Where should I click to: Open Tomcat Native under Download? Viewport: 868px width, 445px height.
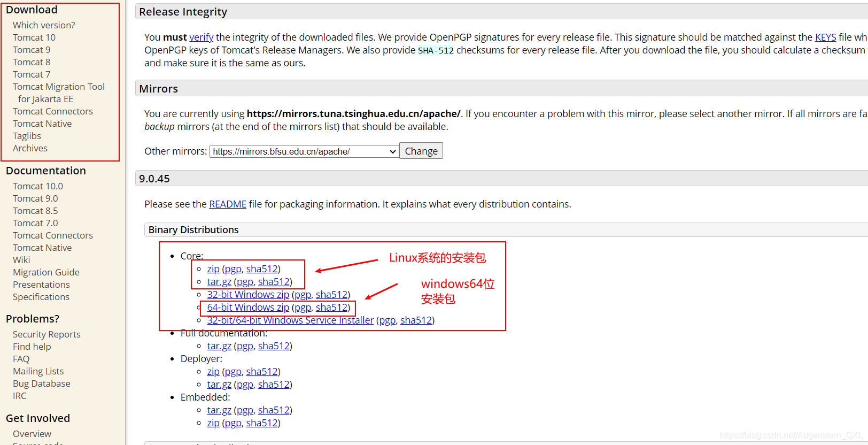42,124
